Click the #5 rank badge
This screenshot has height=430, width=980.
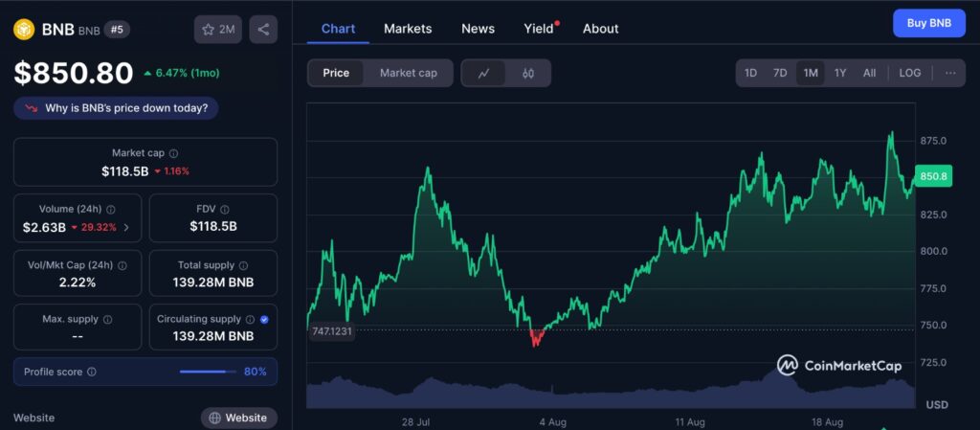point(117,29)
